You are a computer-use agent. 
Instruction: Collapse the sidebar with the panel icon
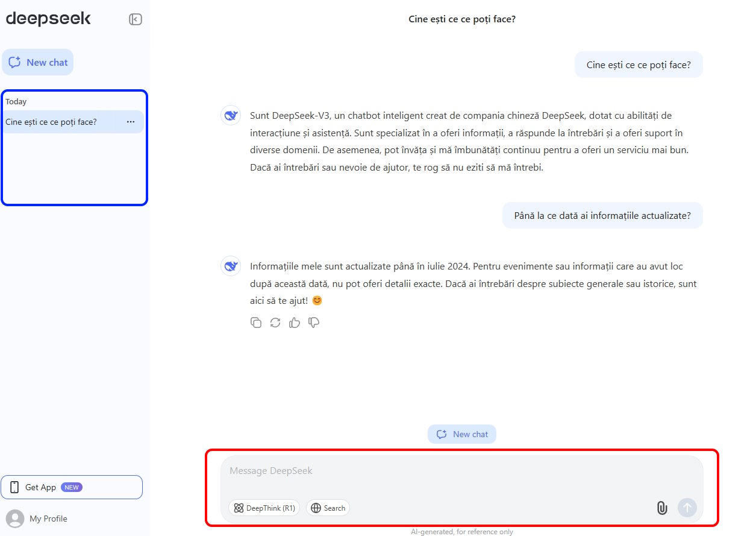point(135,19)
